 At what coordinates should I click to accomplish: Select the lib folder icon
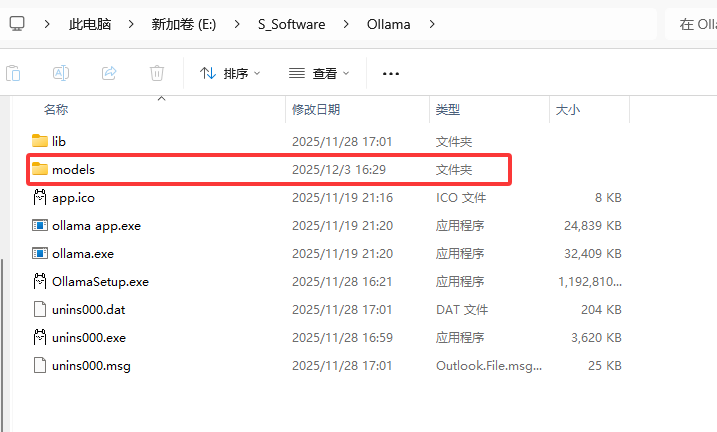[40, 141]
